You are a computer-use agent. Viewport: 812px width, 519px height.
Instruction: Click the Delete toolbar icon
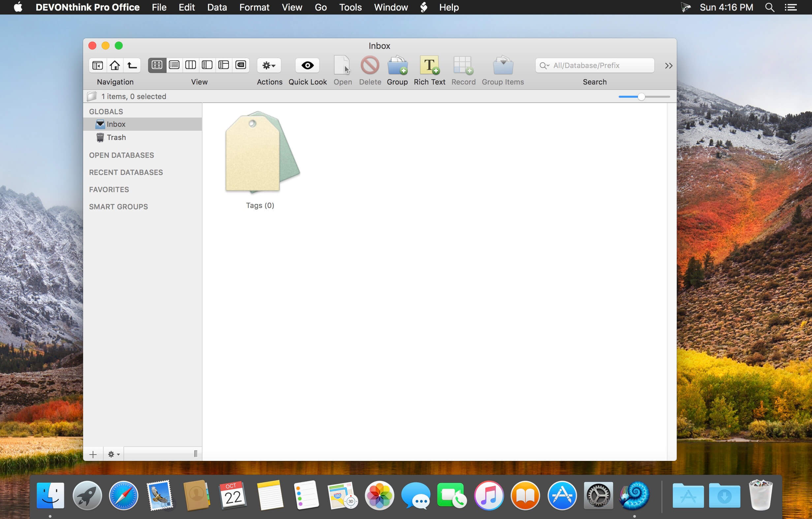click(x=370, y=65)
